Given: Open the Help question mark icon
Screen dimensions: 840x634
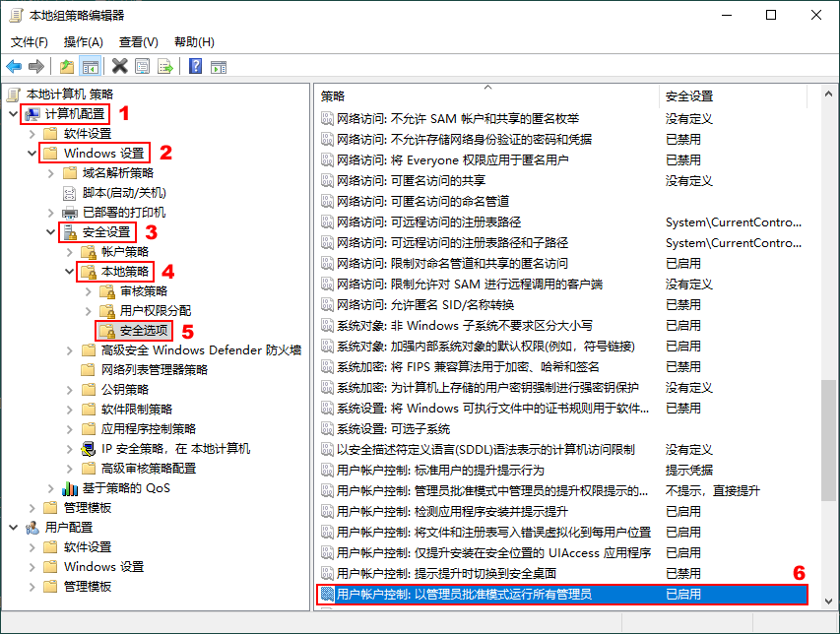Looking at the screenshot, I should pyautogui.click(x=196, y=66).
